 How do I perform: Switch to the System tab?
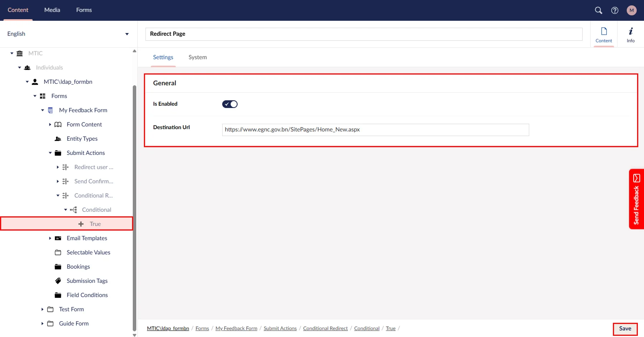197,57
